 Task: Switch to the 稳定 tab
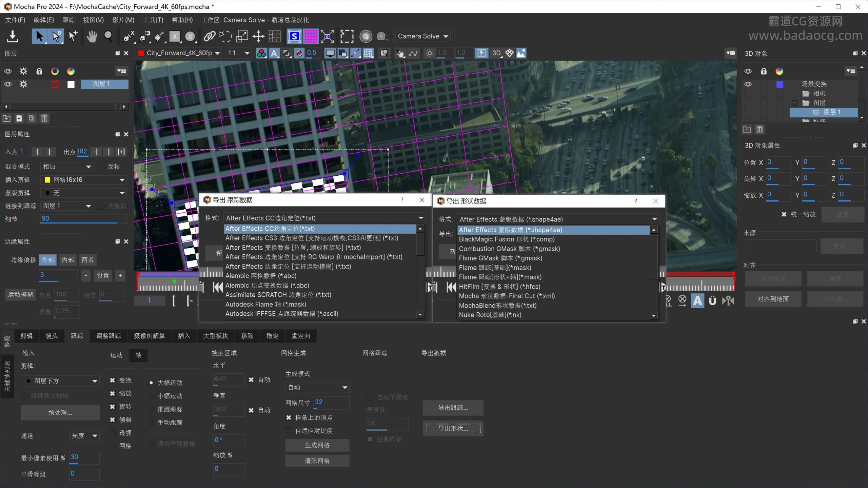(x=272, y=336)
